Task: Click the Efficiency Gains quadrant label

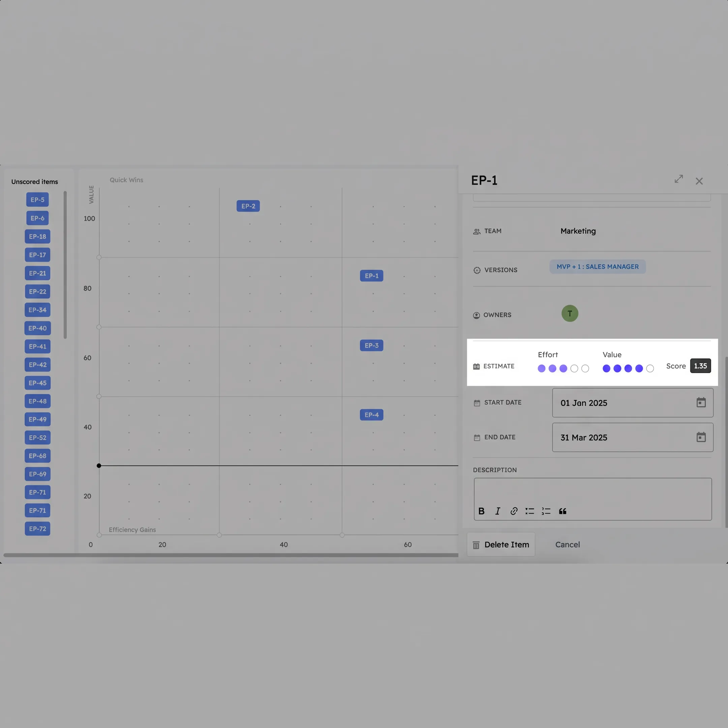Action: [132, 530]
